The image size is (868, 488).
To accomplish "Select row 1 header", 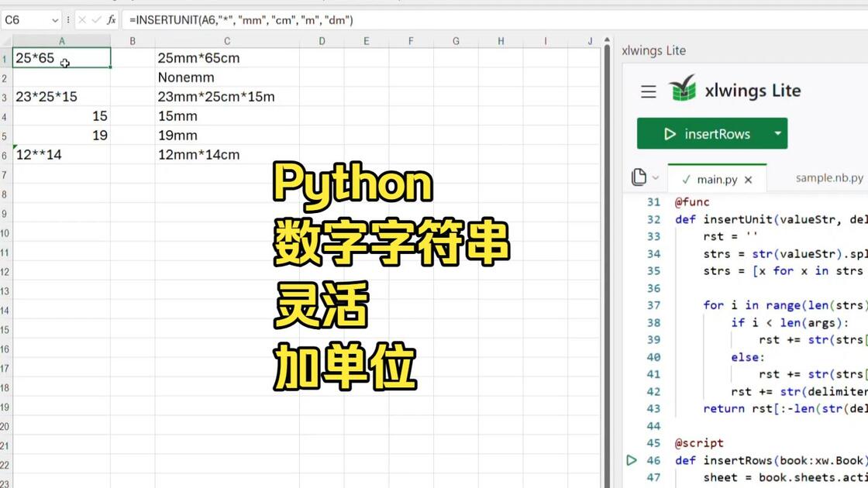I will [5, 58].
